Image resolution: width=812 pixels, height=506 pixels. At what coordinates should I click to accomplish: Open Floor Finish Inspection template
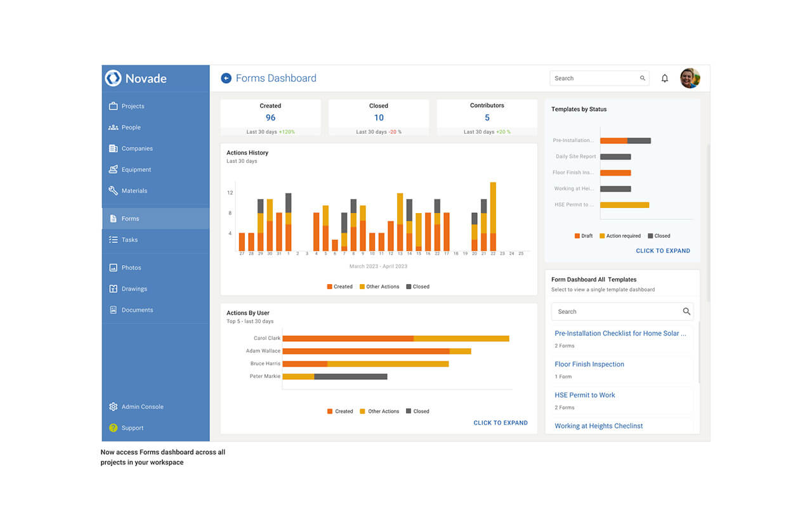(x=589, y=364)
